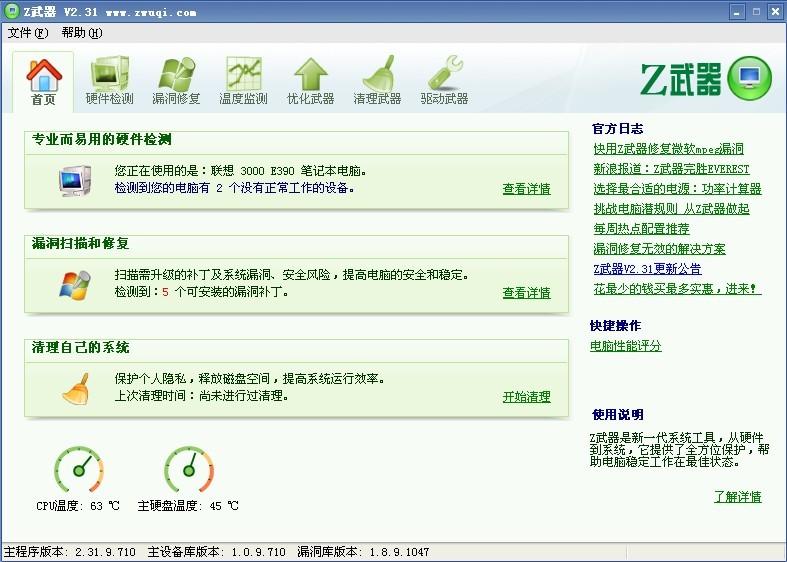The width and height of the screenshot is (787, 562).
Task: Open 选择最合适的电源：功率计算器 link
Action: pos(677,189)
